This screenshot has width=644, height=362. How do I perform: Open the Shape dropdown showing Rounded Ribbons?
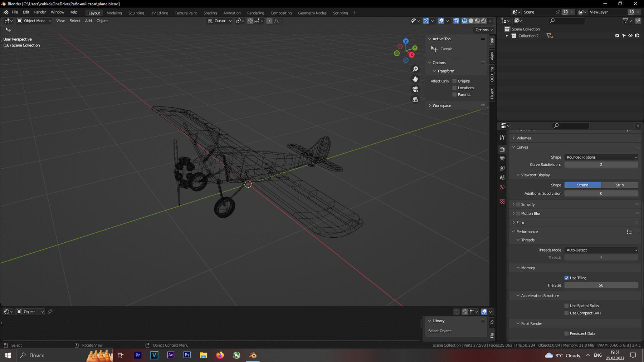click(601, 157)
